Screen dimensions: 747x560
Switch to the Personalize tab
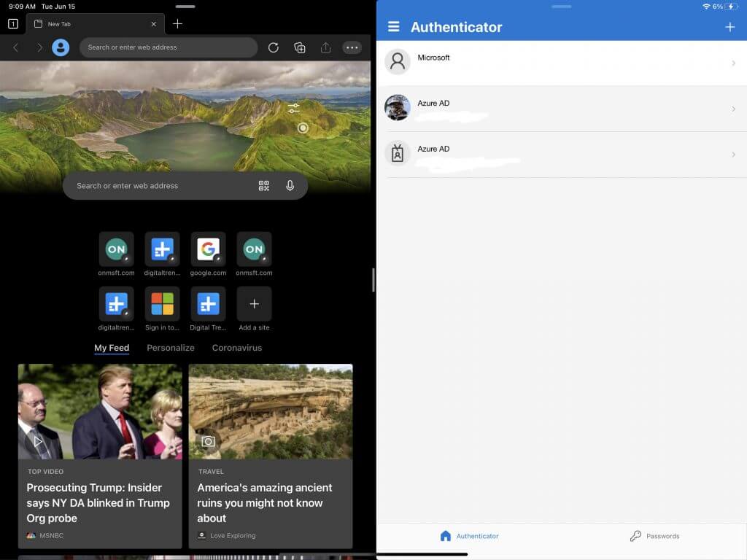171,348
